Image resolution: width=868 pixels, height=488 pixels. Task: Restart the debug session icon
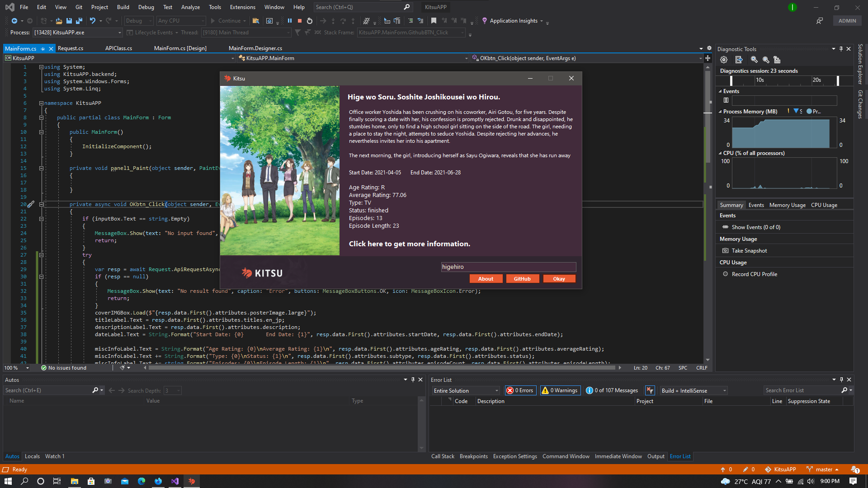(x=310, y=21)
